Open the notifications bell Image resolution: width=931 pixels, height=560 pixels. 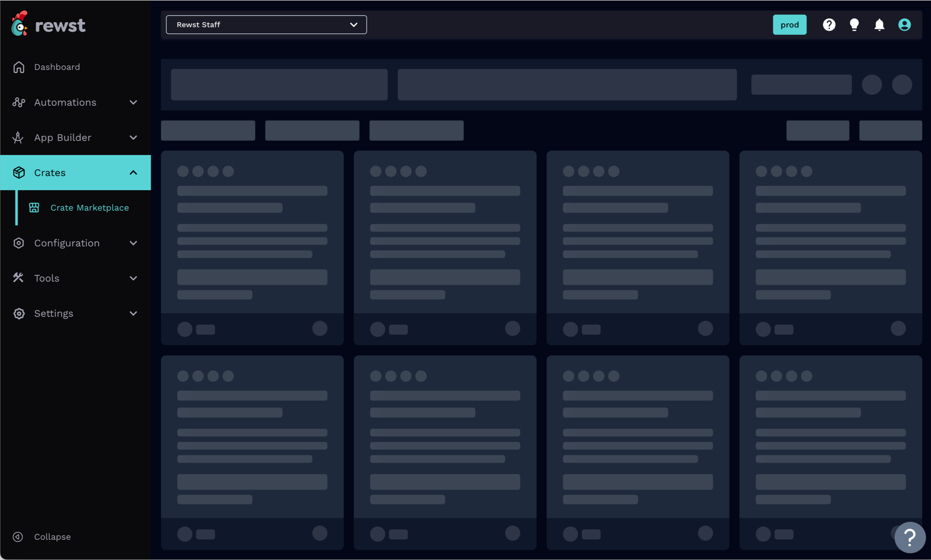coord(879,25)
